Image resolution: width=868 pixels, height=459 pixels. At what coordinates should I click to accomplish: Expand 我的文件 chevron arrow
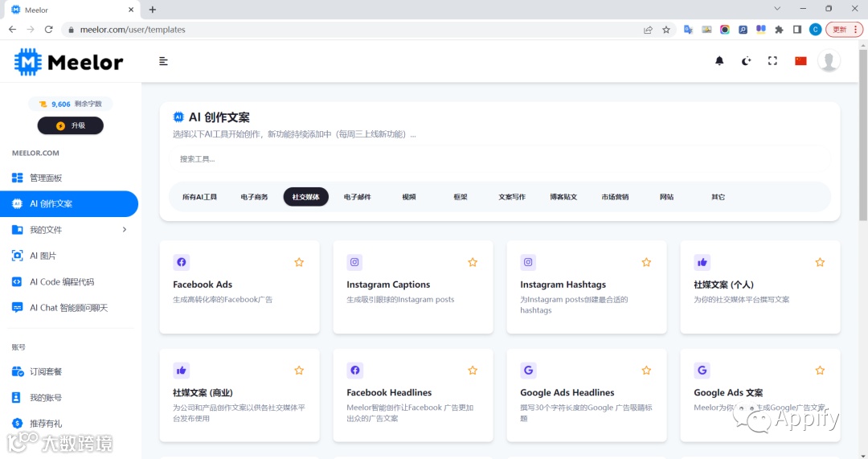[125, 229]
